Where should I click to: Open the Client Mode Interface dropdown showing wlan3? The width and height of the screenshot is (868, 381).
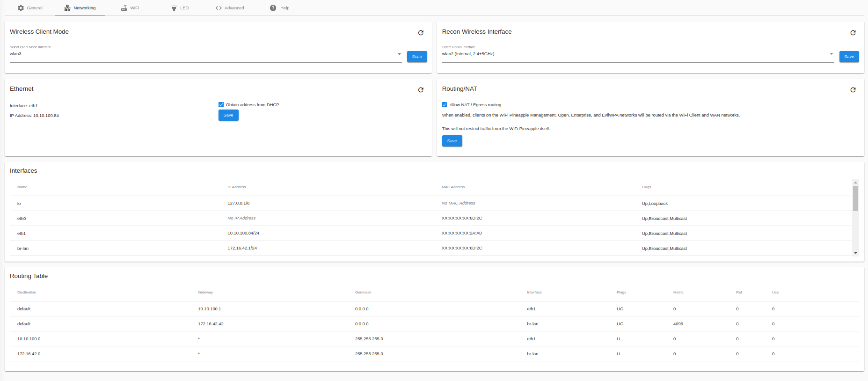click(x=205, y=54)
